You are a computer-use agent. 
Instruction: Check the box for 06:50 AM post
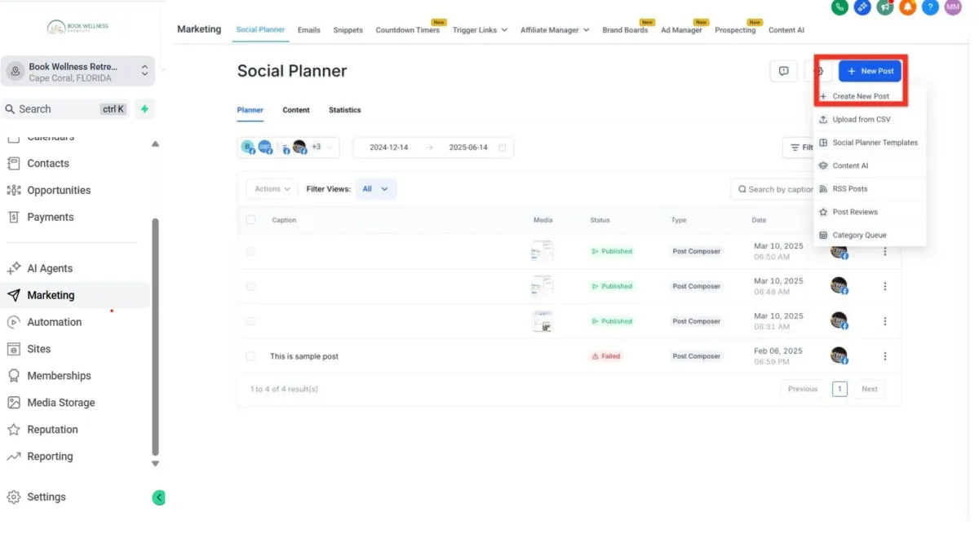coord(250,251)
